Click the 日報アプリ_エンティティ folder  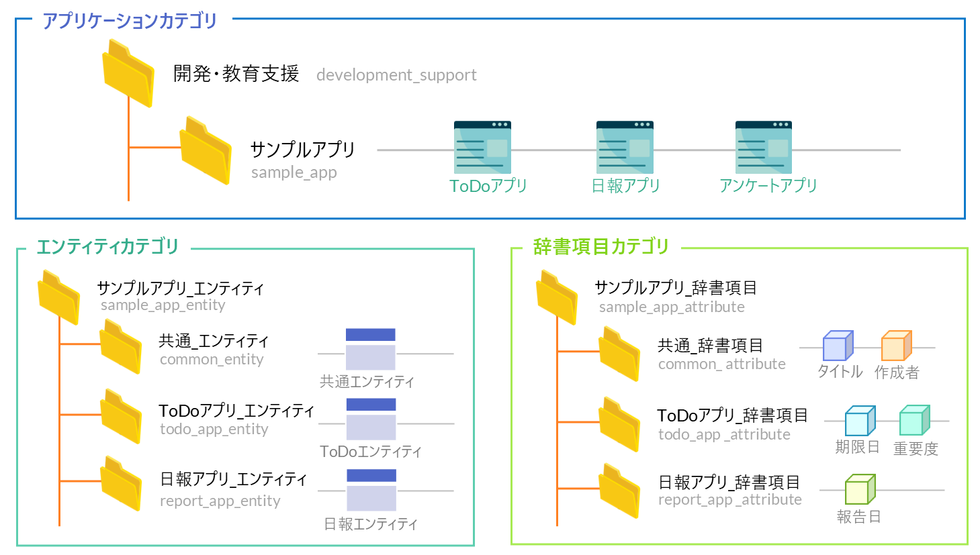[121, 484]
